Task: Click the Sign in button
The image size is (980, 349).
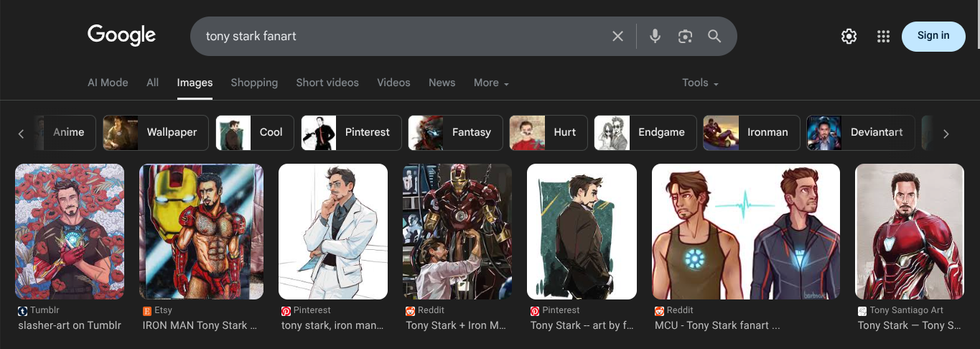Action: 933,36
